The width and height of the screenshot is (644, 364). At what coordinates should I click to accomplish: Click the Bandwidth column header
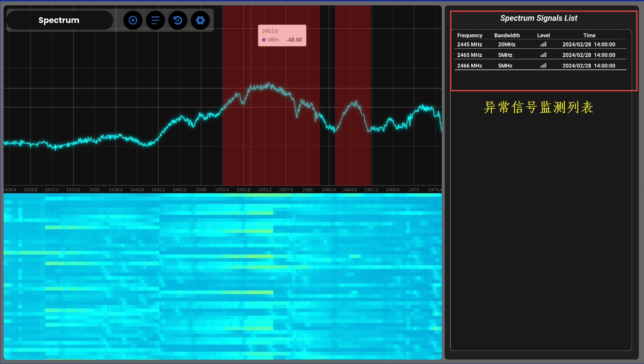coord(507,35)
